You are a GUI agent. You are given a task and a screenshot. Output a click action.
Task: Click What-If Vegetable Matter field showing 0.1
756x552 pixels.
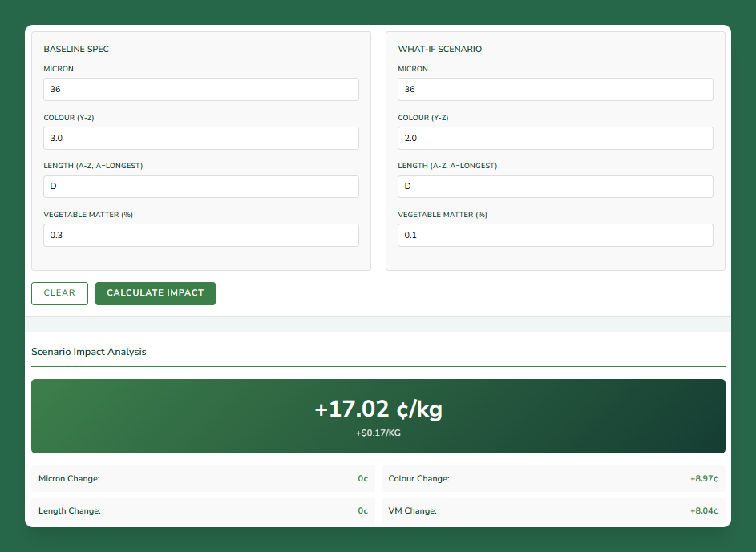tap(555, 236)
